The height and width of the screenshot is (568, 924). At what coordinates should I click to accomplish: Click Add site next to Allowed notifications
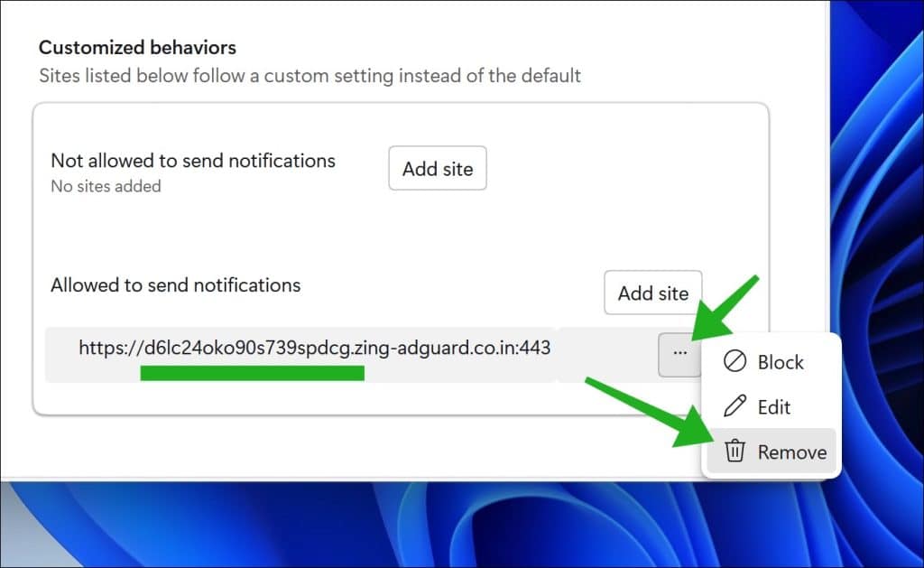(x=652, y=293)
